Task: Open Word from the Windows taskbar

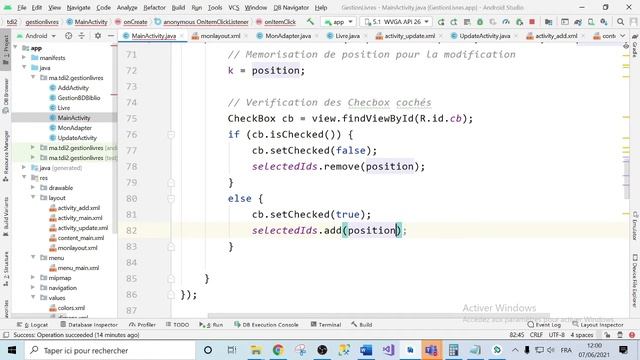Action: tap(366, 350)
